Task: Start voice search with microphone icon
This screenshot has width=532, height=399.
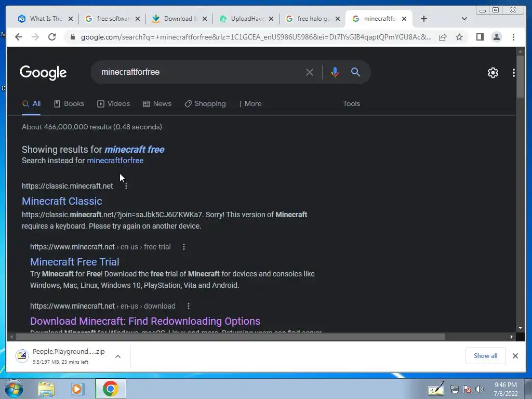Action: (x=335, y=72)
